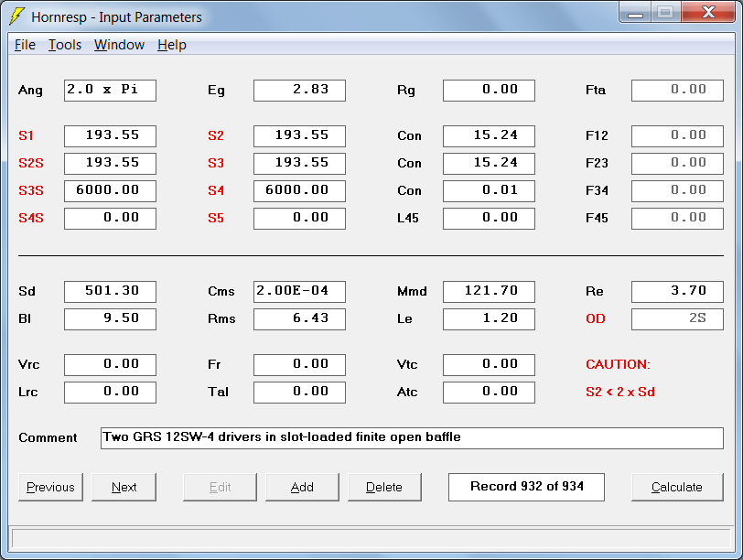Open the Help menu
The height and width of the screenshot is (560, 743).
[171, 45]
